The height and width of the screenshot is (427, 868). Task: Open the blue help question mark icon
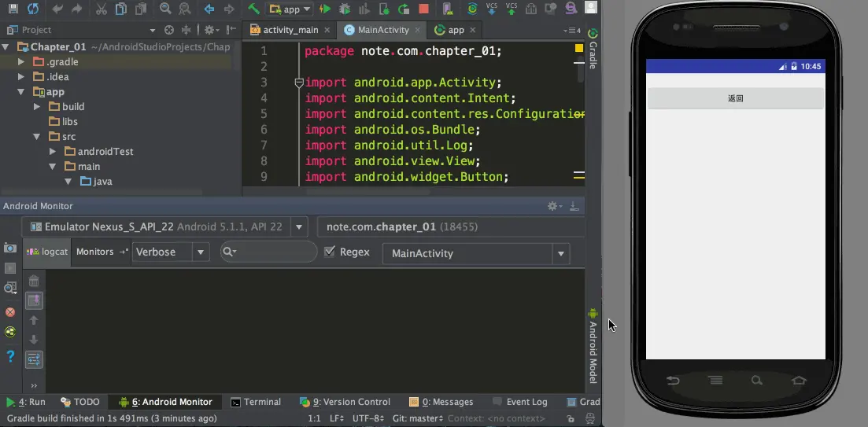[10, 356]
